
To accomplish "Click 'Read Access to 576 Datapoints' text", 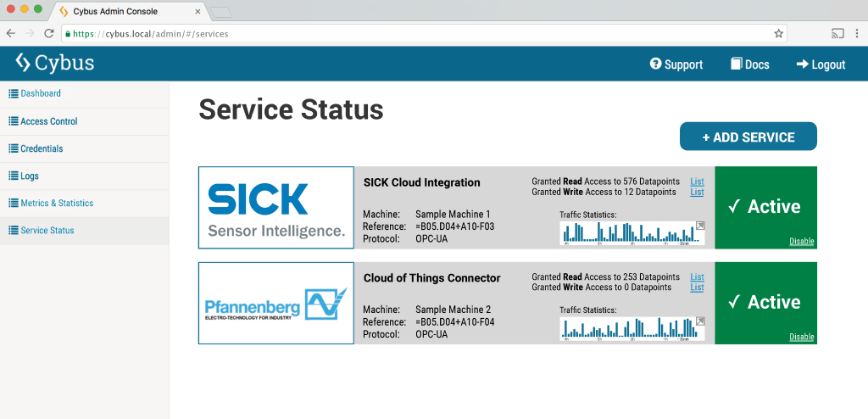I will (621, 182).
